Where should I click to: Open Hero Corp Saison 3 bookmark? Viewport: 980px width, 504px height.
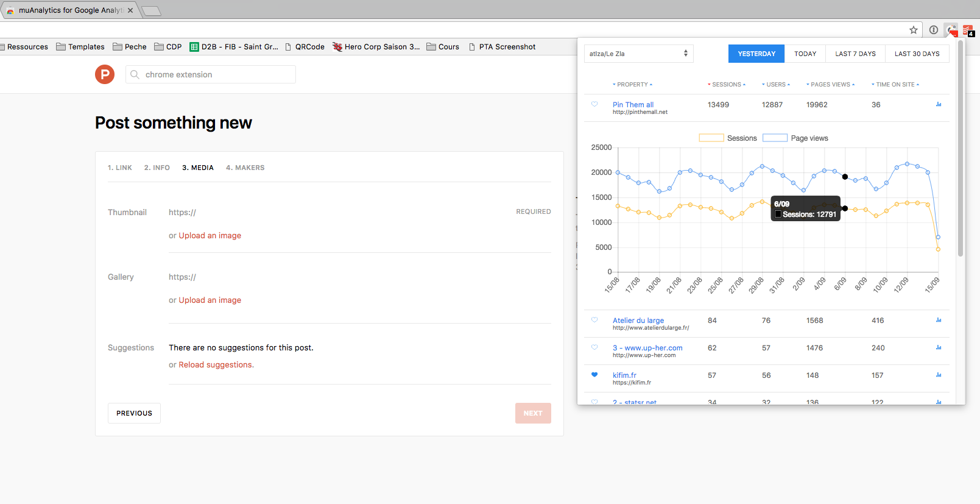(x=376, y=47)
